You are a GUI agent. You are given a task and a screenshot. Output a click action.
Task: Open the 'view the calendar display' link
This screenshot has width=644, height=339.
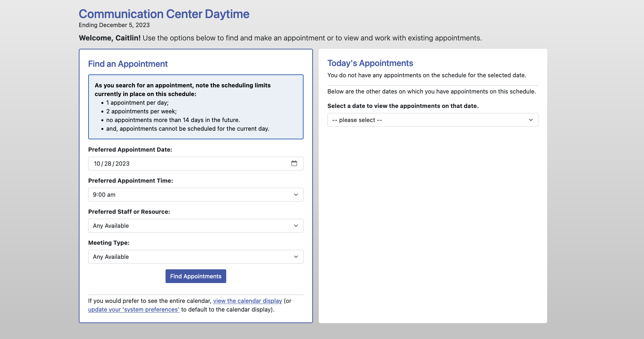point(248,301)
